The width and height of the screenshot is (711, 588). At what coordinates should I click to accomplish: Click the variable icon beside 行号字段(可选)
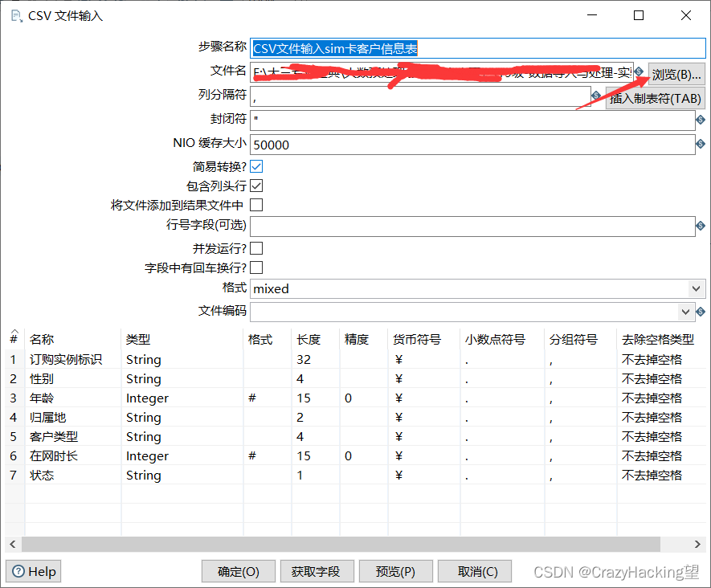click(x=701, y=225)
